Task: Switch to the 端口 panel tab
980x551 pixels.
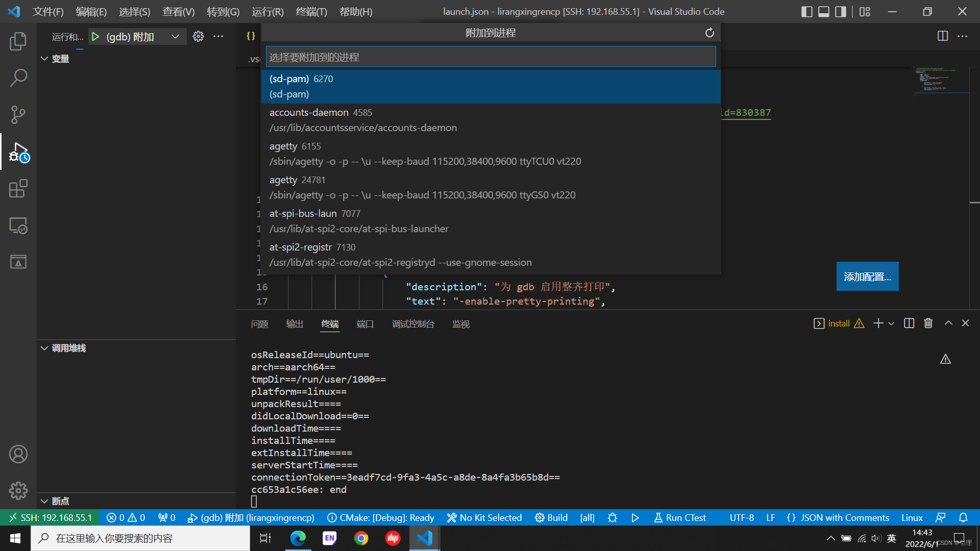Action: click(365, 324)
